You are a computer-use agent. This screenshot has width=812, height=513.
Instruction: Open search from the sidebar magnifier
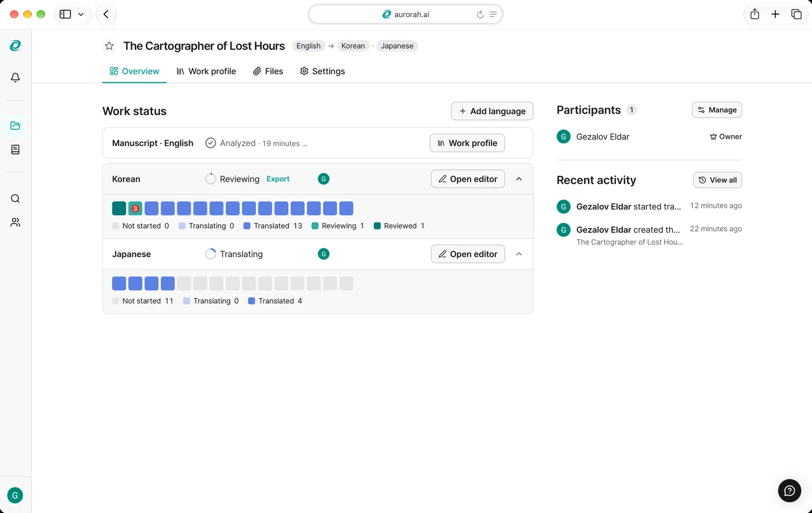pyautogui.click(x=15, y=199)
